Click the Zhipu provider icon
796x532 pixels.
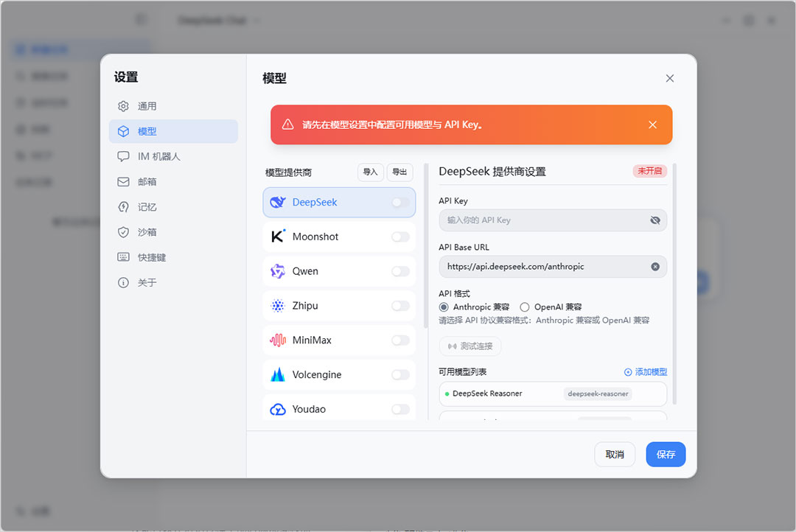coord(279,306)
